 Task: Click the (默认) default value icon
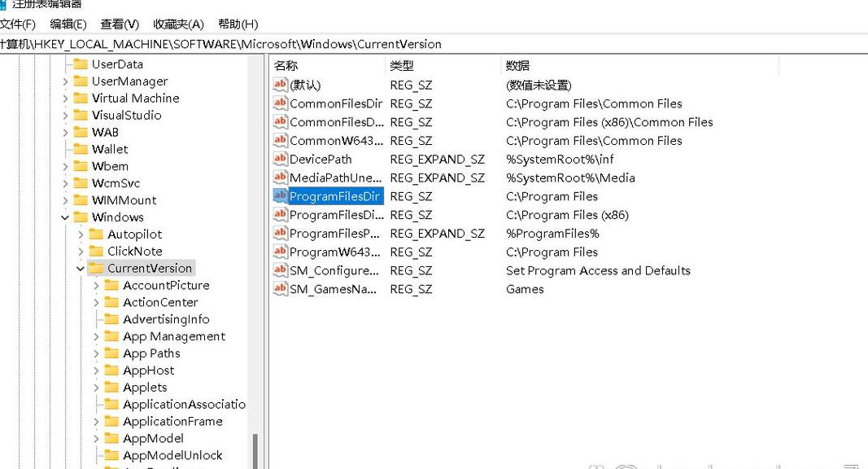tap(281, 85)
